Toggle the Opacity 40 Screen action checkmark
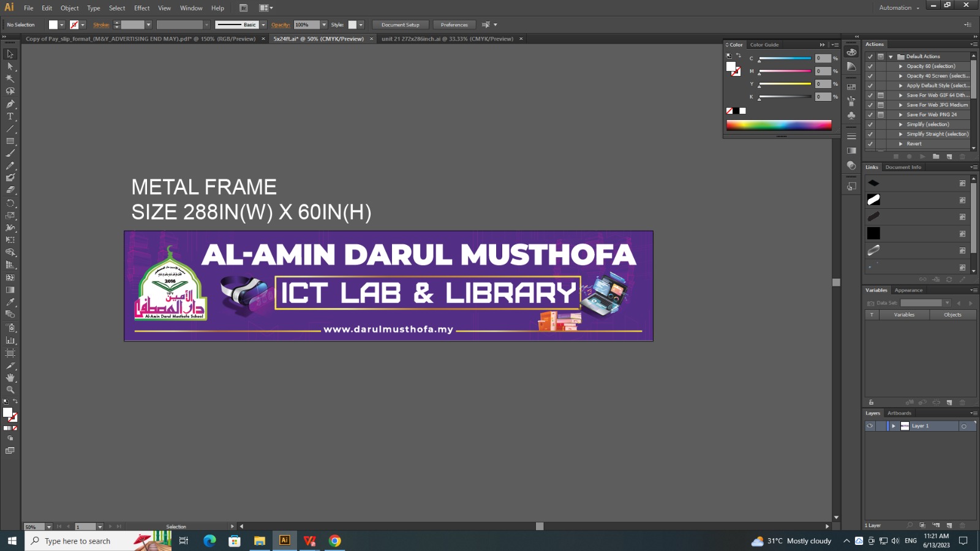Screen dimensions: 980x551 point(870,76)
